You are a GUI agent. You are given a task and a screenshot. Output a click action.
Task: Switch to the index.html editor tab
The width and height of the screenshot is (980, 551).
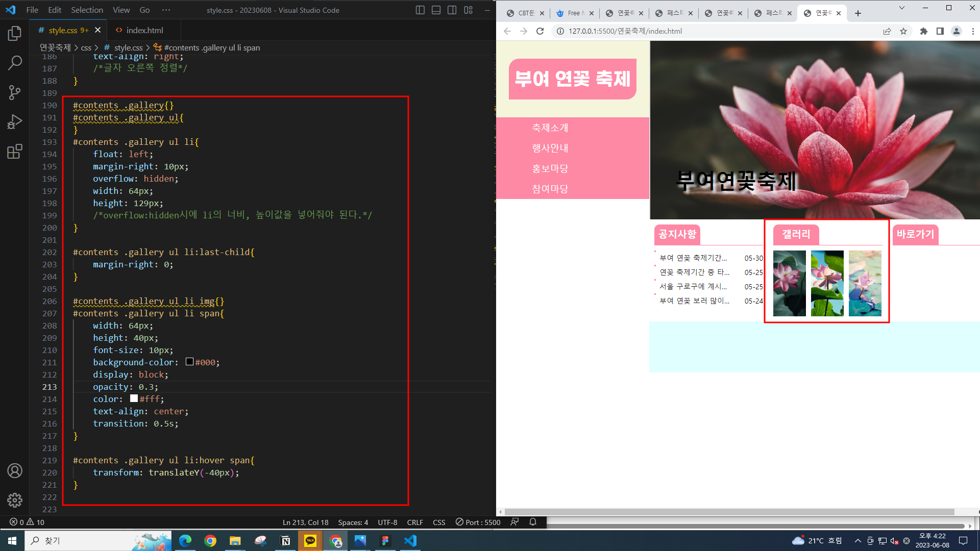point(144,30)
